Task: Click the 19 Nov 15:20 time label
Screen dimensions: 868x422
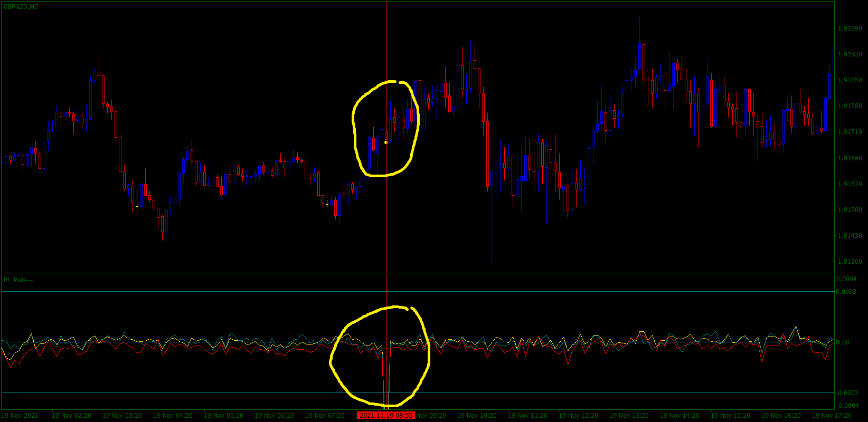Action: click(x=730, y=416)
